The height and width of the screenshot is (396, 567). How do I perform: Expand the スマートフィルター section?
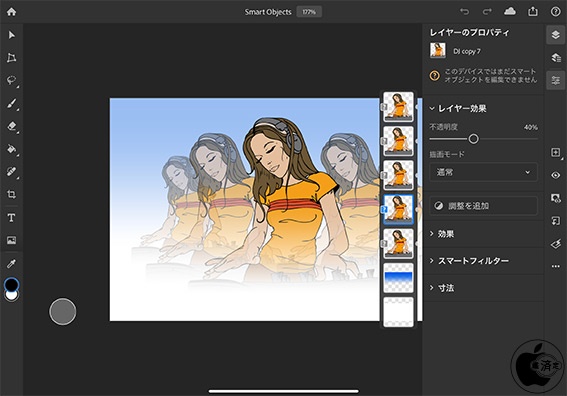[469, 261]
